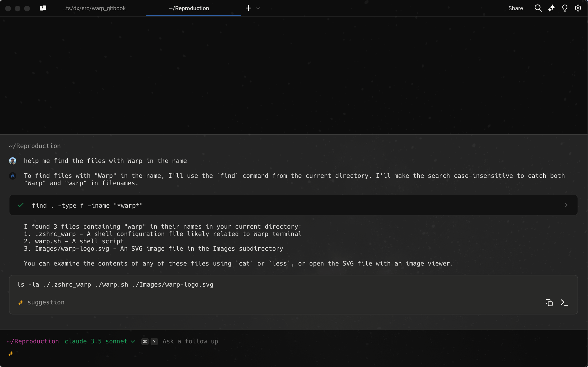
Task: Click the Images/warp-logo.svg result line
Action: (x=154, y=249)
